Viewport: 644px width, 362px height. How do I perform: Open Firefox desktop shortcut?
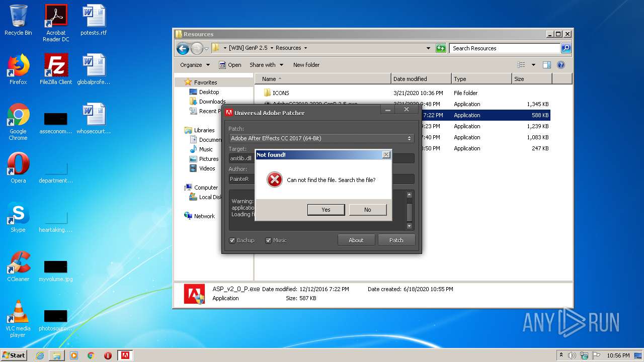coord(18,69)
